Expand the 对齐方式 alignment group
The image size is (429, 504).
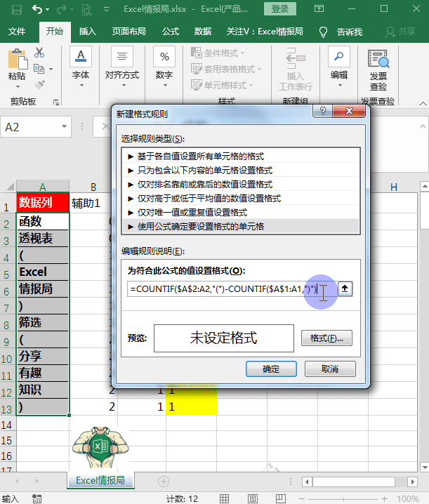122,68
